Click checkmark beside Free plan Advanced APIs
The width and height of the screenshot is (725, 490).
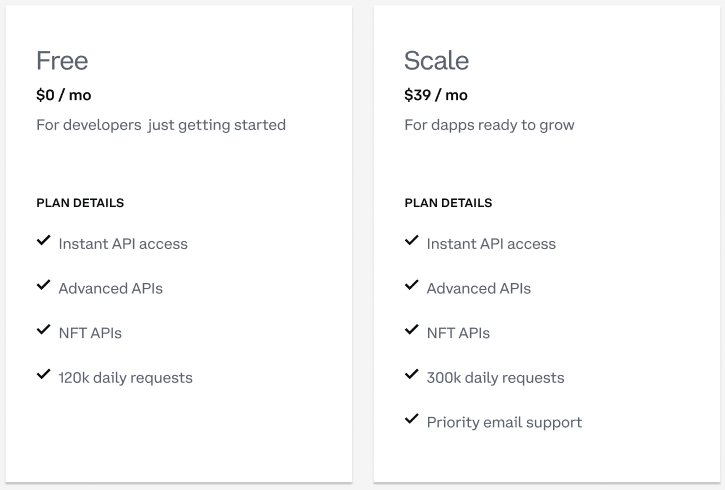[43, 285]
